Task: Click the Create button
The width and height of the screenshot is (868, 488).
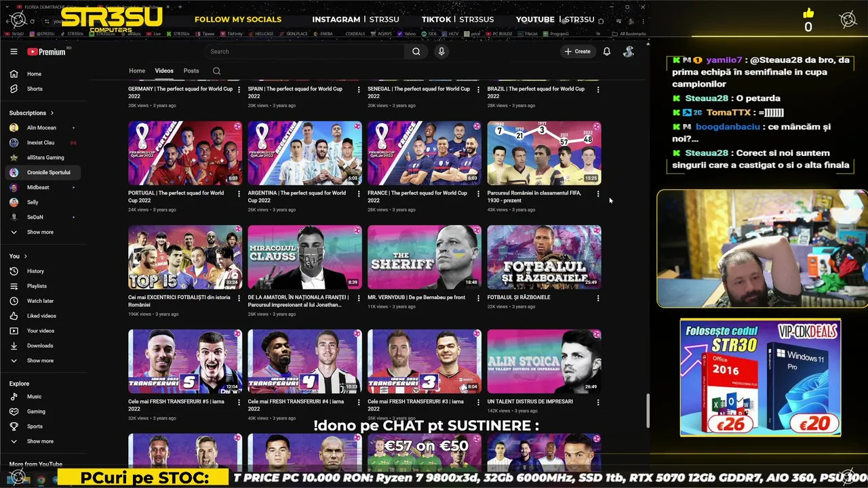Action: (x=577, y=52)
